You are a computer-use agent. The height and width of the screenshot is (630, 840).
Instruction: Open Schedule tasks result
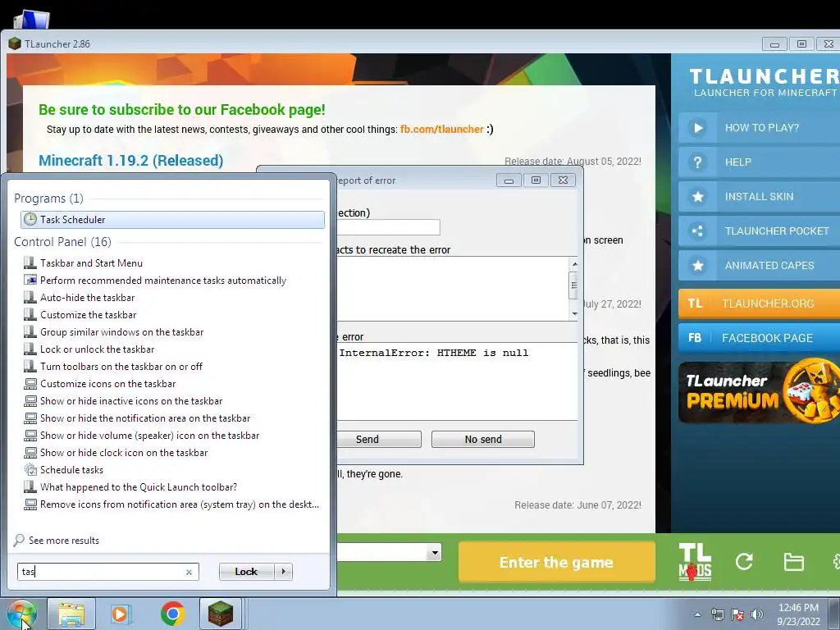[71, 470]
